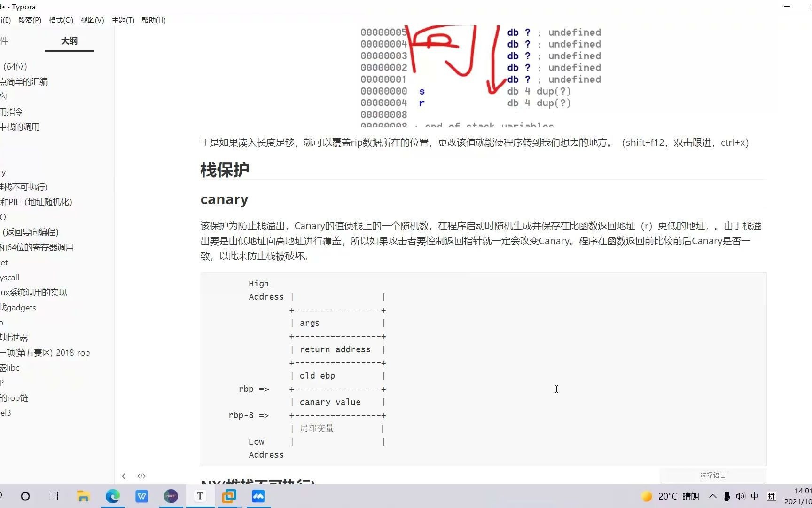Open File Explorer from taskbar
The width and height of the screenshot is (812, 508).
pyautogui.click(x=83, y=496)
